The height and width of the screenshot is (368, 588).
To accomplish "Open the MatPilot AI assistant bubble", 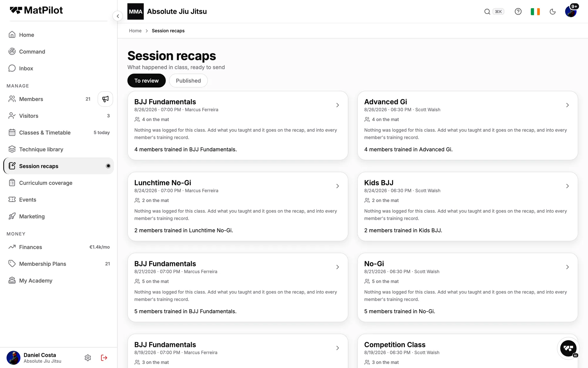I will (568, 348).
